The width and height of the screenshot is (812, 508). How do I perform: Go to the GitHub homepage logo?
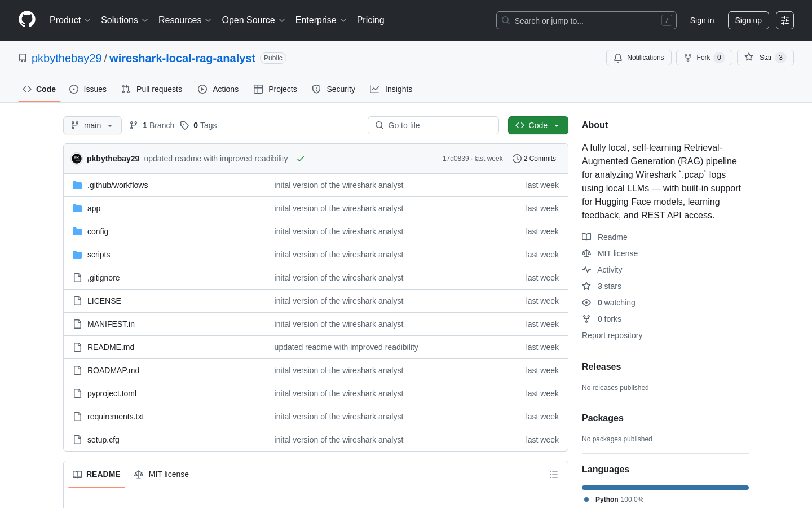coord(27,20)
